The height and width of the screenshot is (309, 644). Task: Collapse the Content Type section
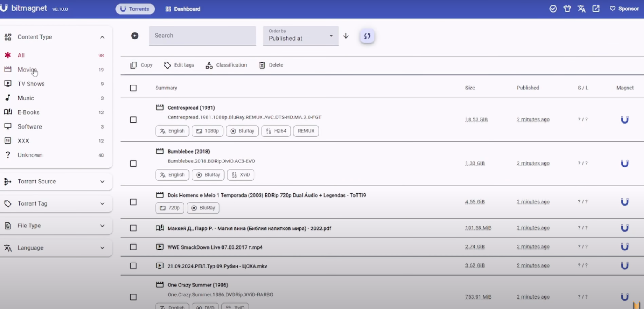(102, 37)
